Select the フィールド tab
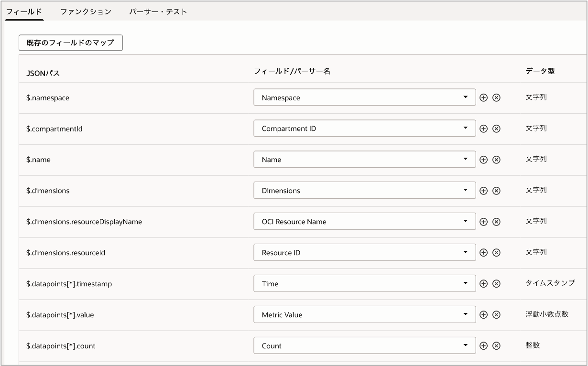Image resolution: width=588 pixels, height=366 pixels. point(24,11)
